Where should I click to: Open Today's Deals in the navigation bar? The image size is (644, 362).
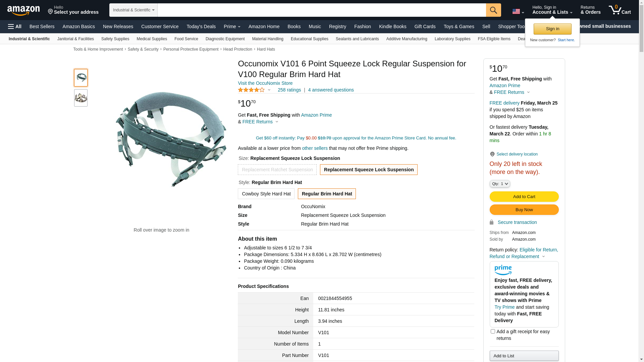click(201, 26)
